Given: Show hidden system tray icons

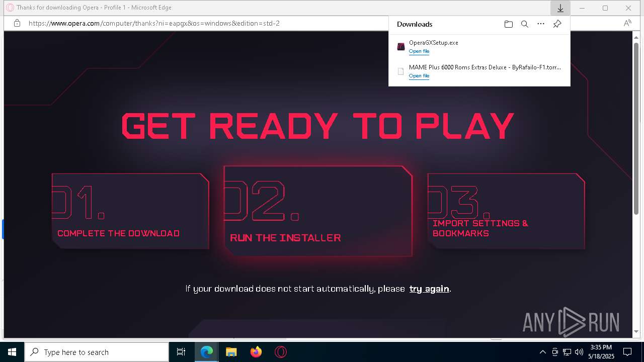Looking at the screenshot, I should click(542, 352).
